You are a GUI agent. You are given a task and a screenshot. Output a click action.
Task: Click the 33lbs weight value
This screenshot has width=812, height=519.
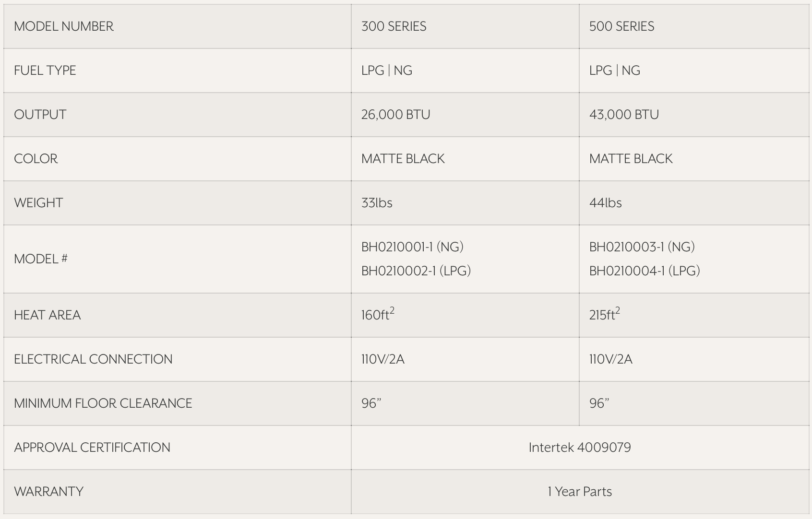(x=377, y=203)
